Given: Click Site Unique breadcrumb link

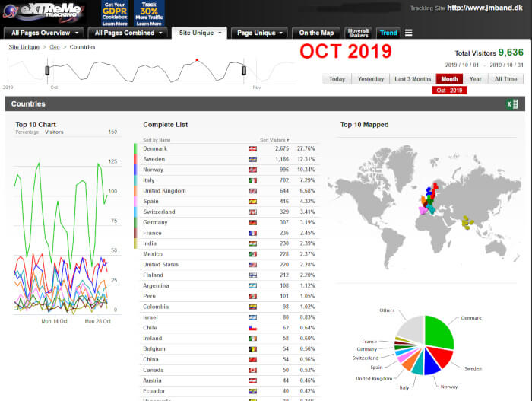Looking at the screenshot, I should click(x=24, y=47).
